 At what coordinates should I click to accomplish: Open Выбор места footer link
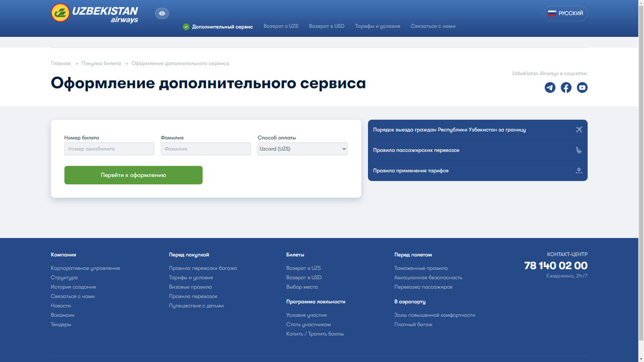[302, 287]
